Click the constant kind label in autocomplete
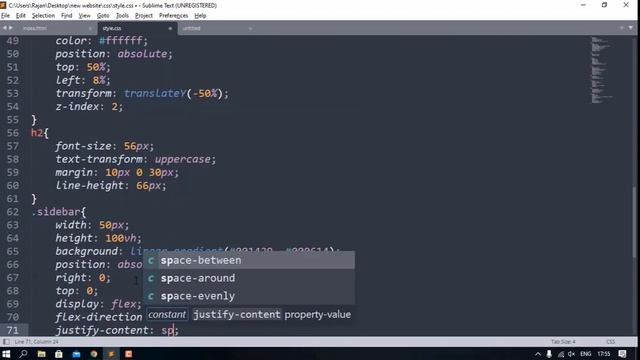 click(x=167, y=314)
